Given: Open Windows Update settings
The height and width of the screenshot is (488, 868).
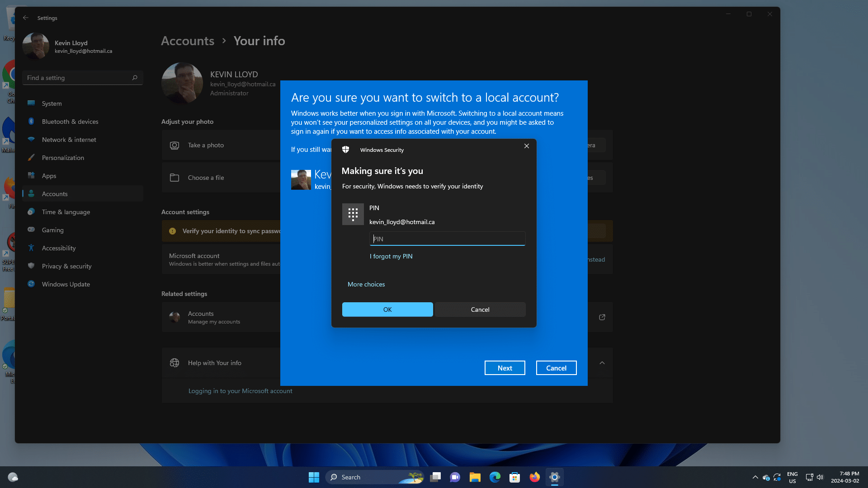Looking at the screenshot, I should 66,284.
